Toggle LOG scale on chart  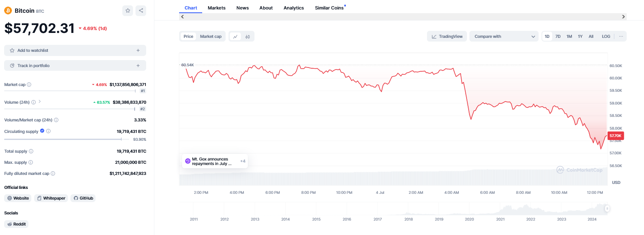coord(606,37)
